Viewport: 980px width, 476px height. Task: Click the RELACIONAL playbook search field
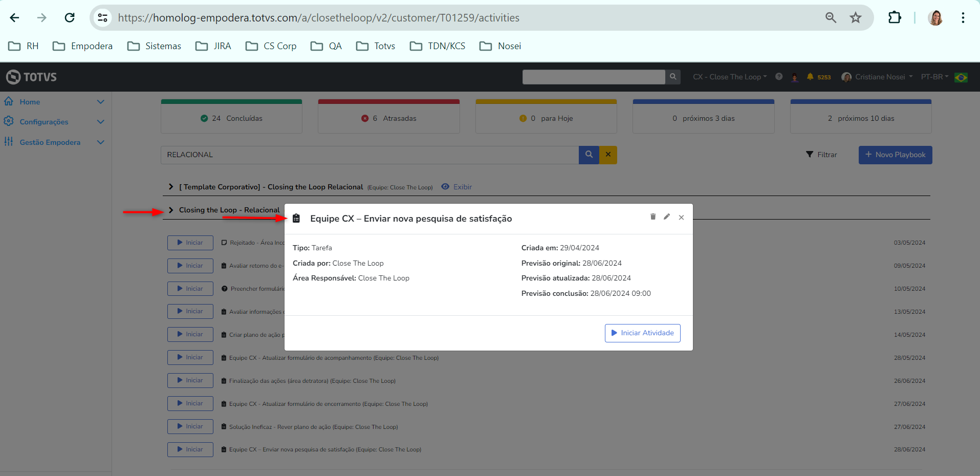point(370,155)
